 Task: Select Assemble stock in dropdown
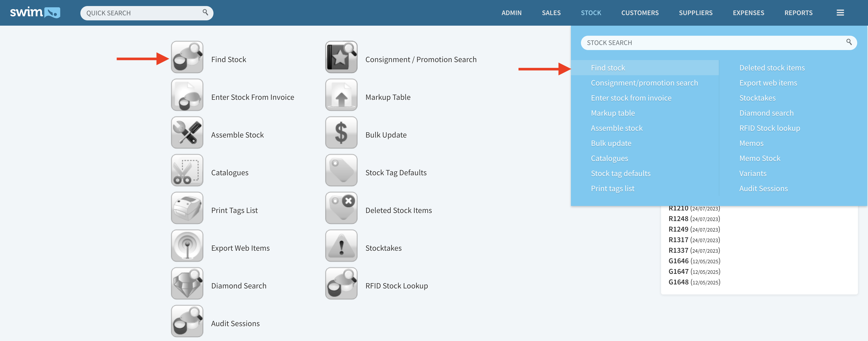(617, 128)
